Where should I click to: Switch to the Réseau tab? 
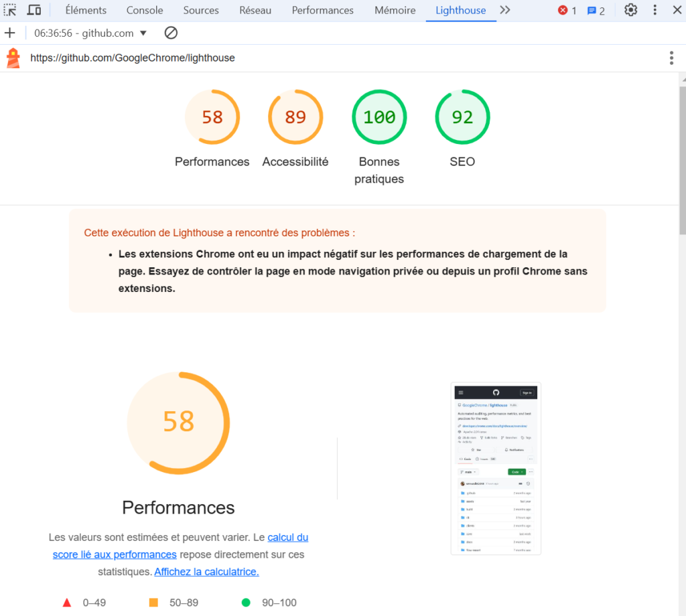pyautogui.click(x=255, y=10)
